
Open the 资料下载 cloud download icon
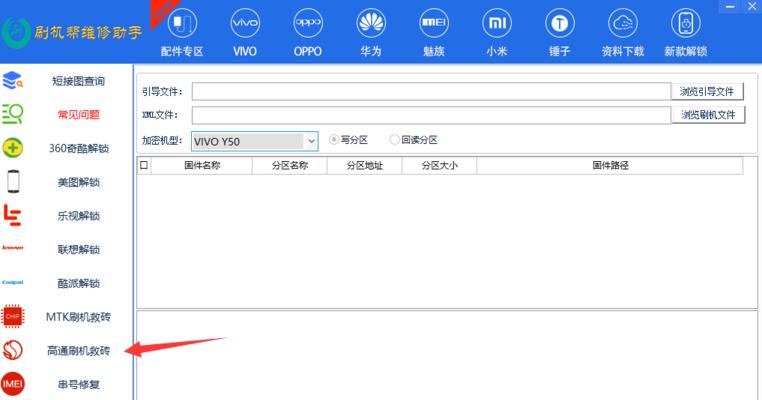(x=623, y=23)
